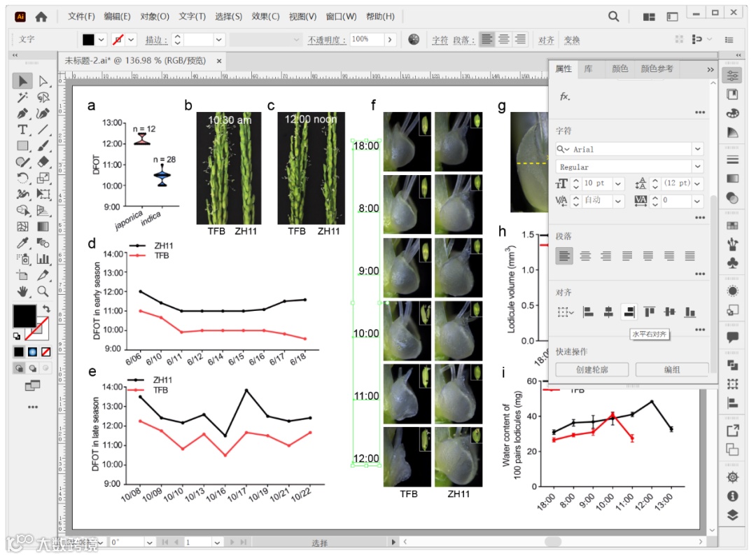This screenshot has height=558, width=756.
Task: Select the Line Segment tool
Action: pyautogui.click(x=43, y=130)
